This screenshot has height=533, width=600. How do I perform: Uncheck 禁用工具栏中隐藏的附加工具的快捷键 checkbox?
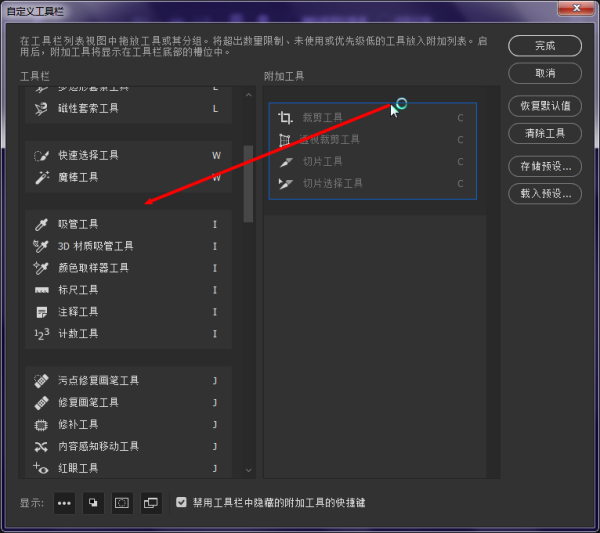pyautogui.click(x=181, y=502)
